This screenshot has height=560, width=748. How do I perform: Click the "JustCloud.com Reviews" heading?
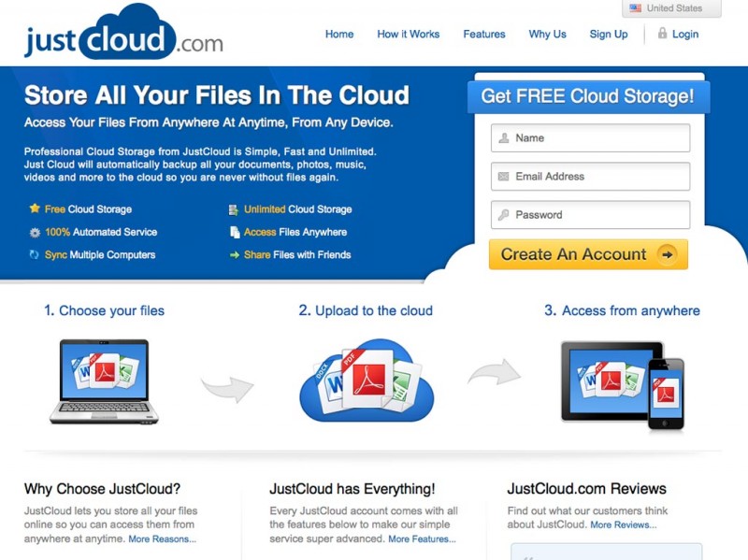(x=587, y=489)
